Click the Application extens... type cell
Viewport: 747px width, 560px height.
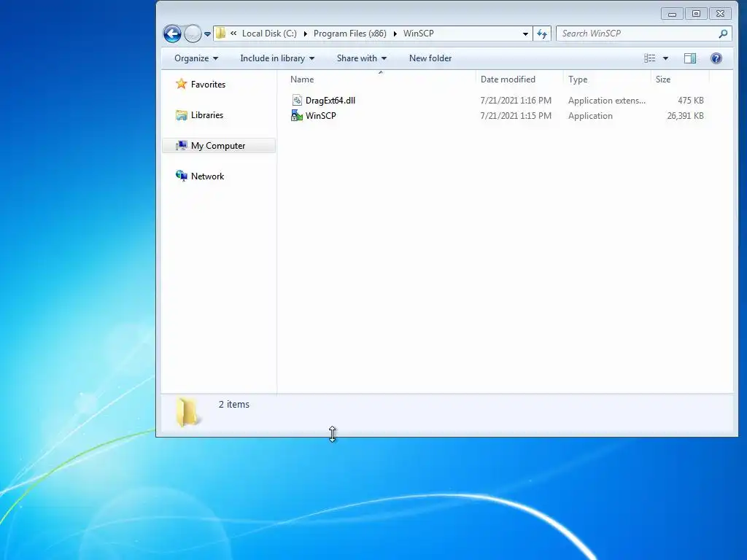click(x=607, y=101)
